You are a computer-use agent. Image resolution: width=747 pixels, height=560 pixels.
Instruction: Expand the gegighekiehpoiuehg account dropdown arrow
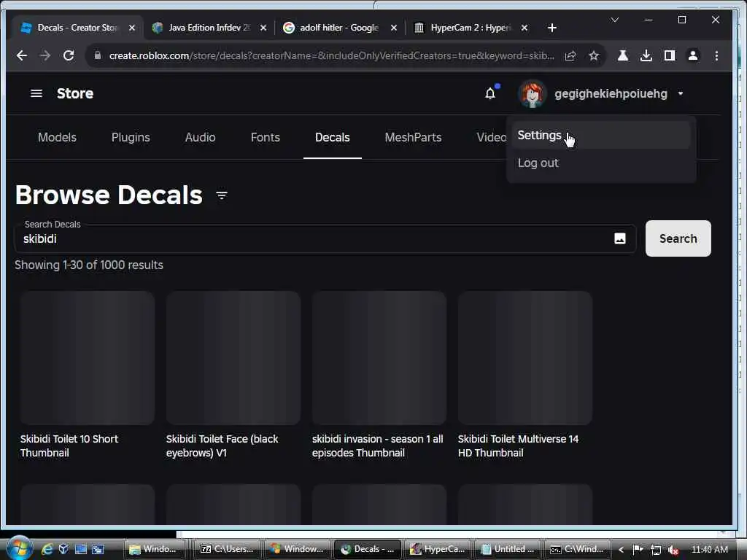(681, 94)
